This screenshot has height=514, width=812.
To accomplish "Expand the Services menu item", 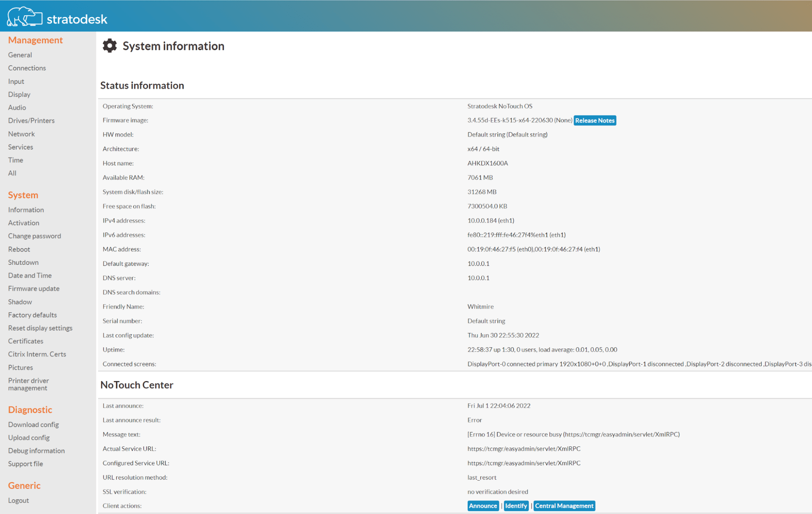I will point(20,147).
